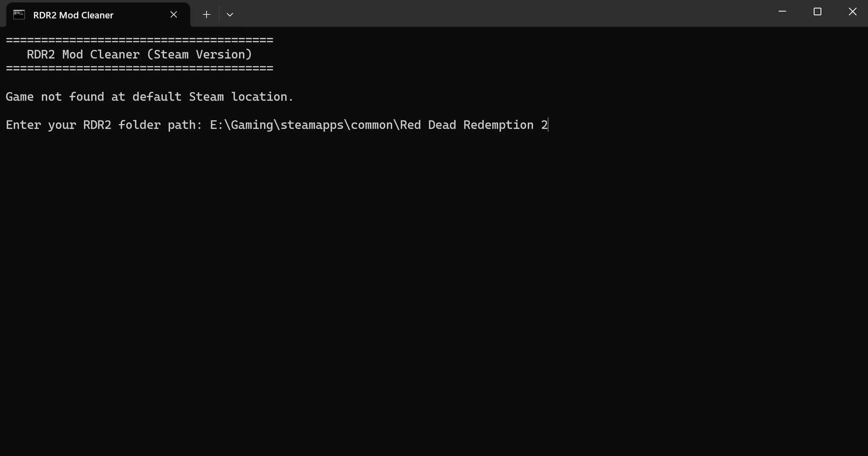Maximize the terminal window

(x=817, y=12)
